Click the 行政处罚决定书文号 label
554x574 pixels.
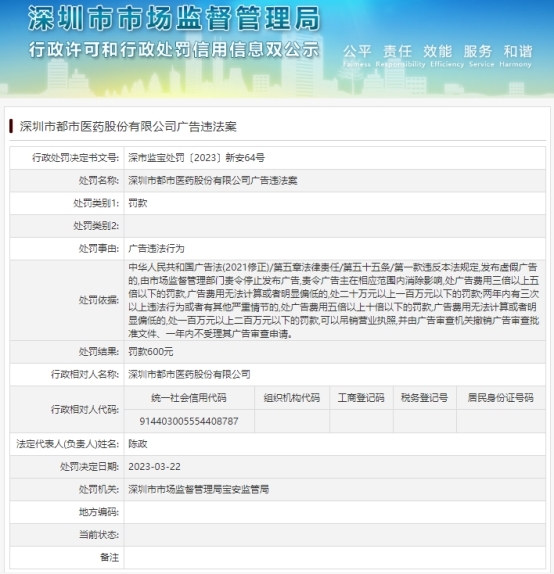coord(75,158)
